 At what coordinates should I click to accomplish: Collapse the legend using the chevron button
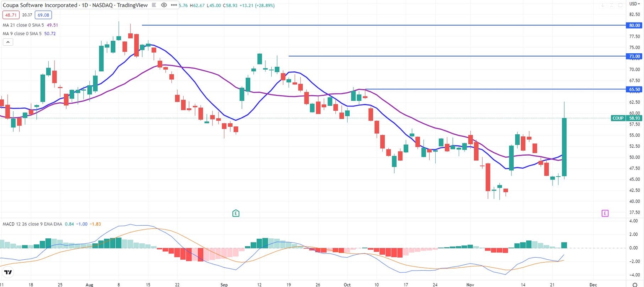coord(8,42)
